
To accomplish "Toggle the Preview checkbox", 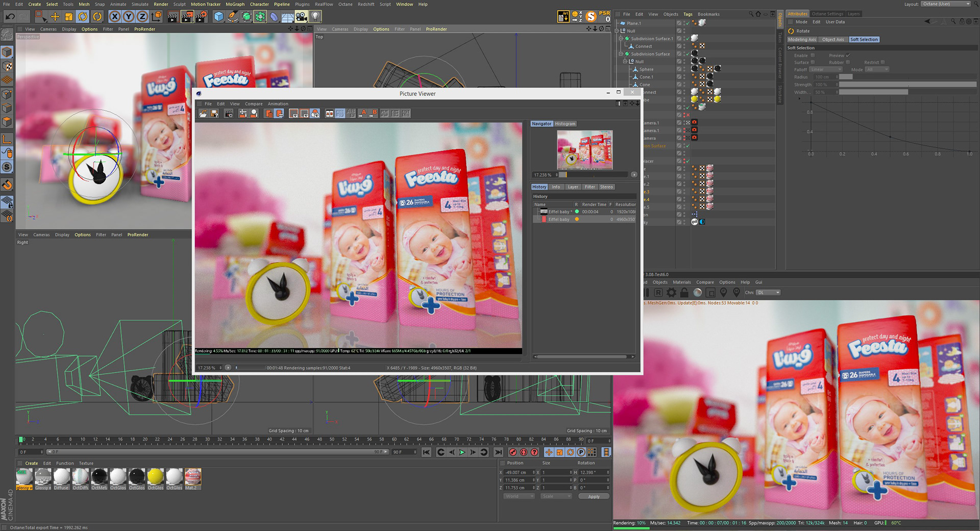I will coord(848,55).
